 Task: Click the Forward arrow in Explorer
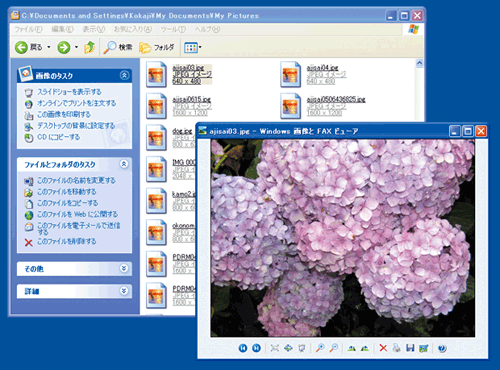[64, 47]
